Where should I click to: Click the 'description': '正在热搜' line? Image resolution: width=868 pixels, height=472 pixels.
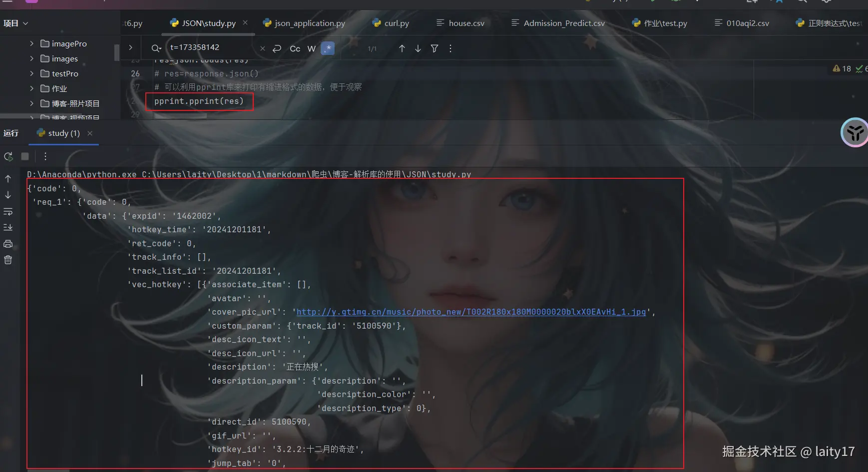(x=268, y=367)
